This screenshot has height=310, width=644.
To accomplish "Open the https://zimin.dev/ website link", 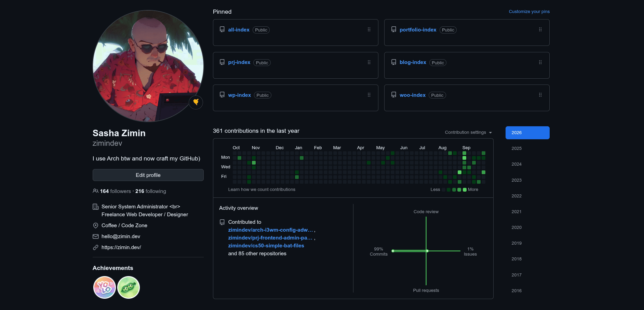I will tap(121, 247).
